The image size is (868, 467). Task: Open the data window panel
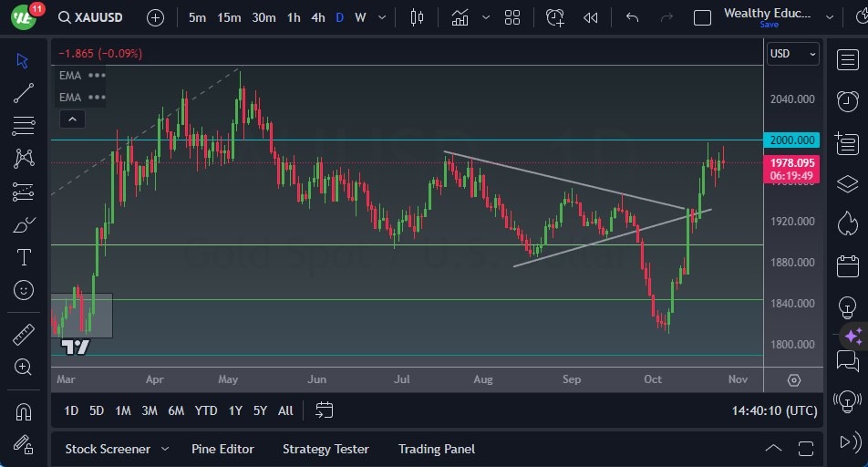tap(847, 144)
